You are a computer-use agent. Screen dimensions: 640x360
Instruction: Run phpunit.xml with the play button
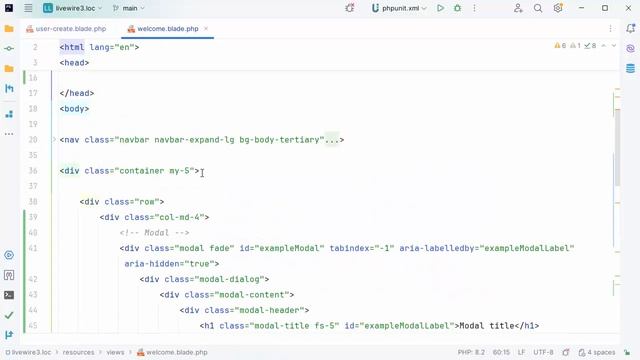coord(440,8)
